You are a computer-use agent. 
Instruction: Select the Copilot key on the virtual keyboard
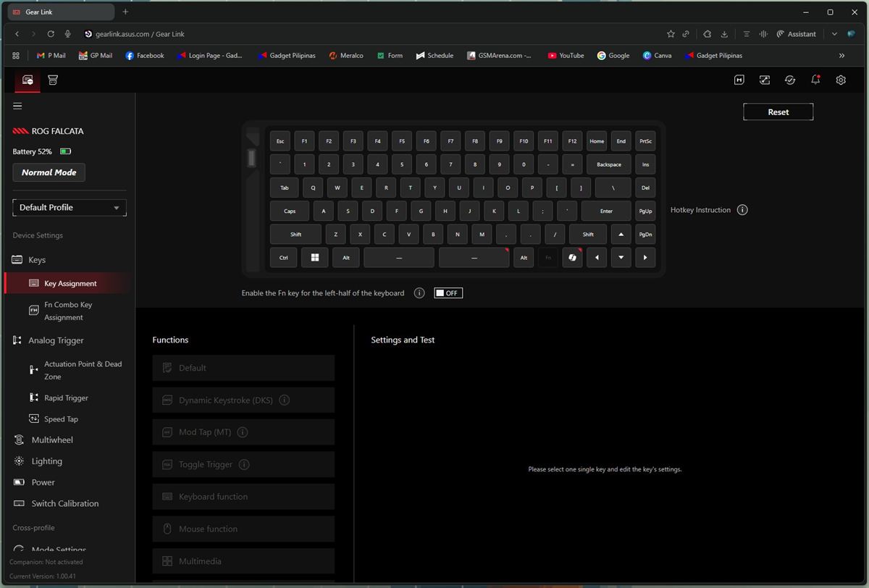point(572,258)
